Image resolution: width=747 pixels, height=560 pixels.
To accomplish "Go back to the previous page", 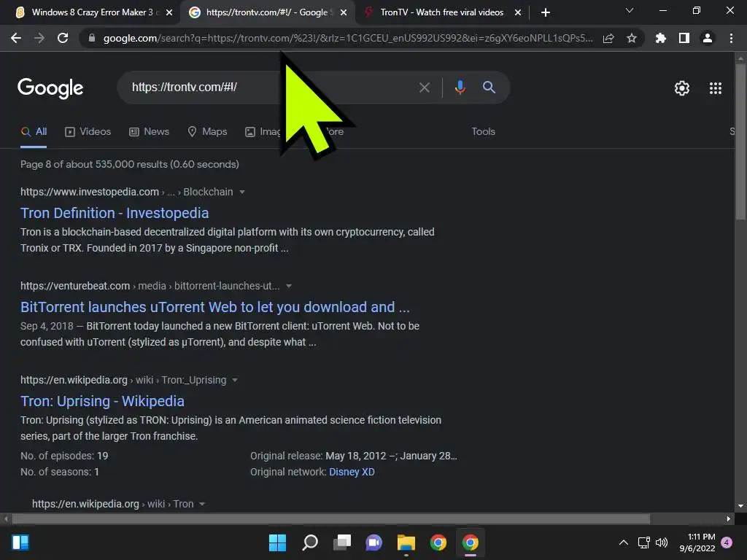I will click(x=16, y=38).
